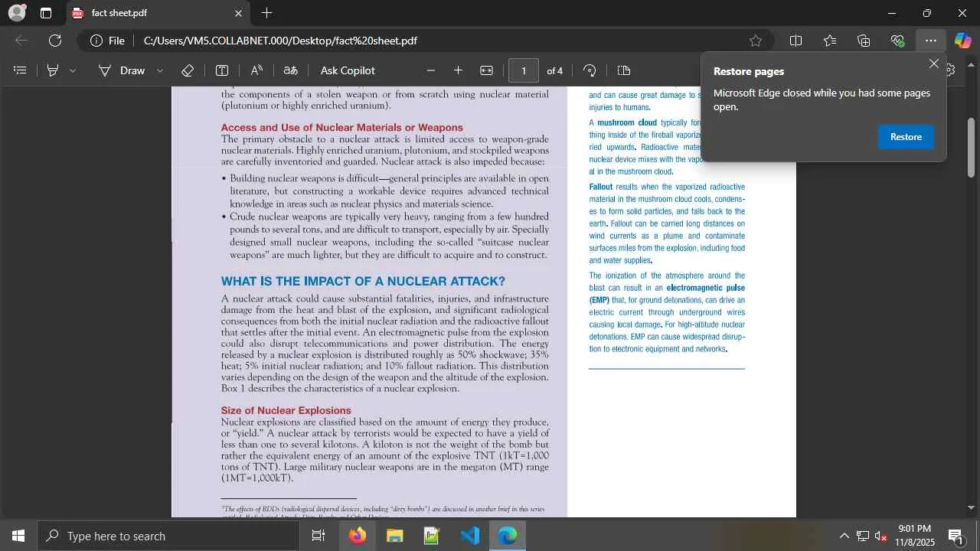The image size is (980, 551).
Task: Start Read aloud
Action: pyautogui.click(x=256, y=70)
